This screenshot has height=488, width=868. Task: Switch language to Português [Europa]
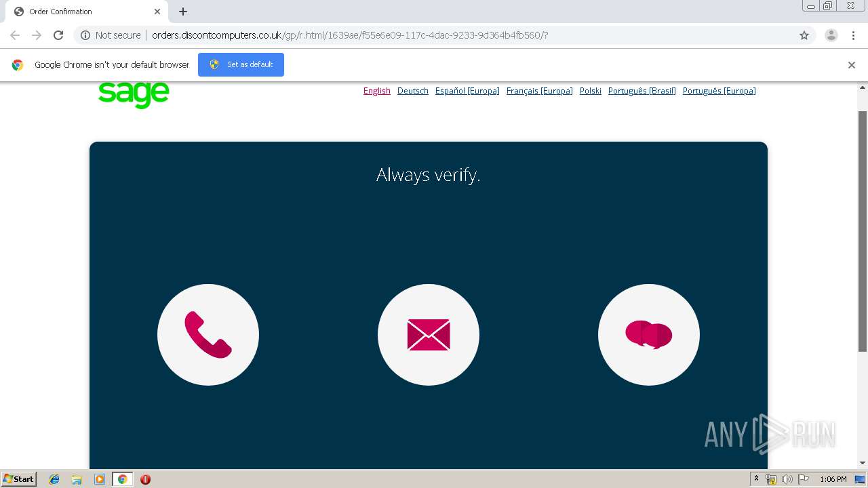[719, 91]
